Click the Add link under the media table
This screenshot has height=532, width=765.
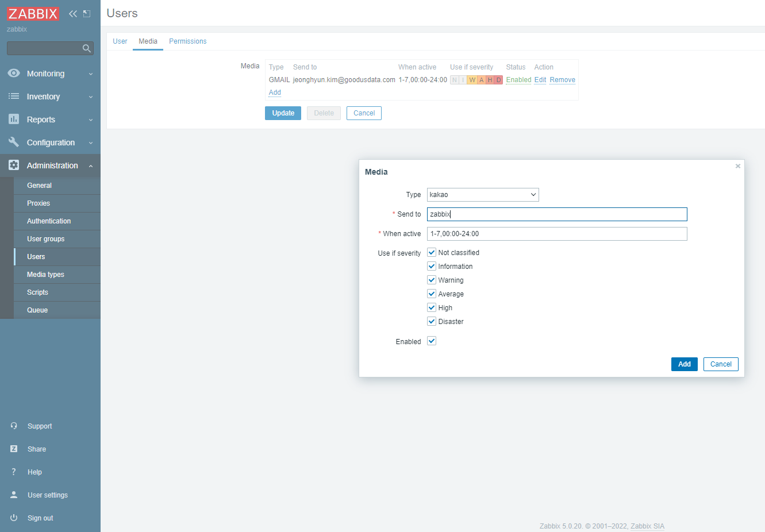[x=275, y=92]
